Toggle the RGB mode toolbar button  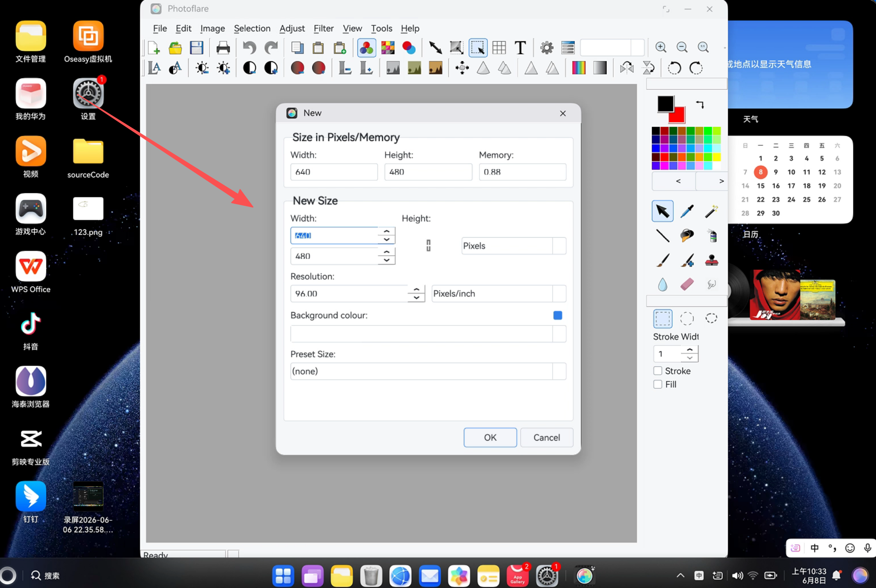(x=367, y=48)
